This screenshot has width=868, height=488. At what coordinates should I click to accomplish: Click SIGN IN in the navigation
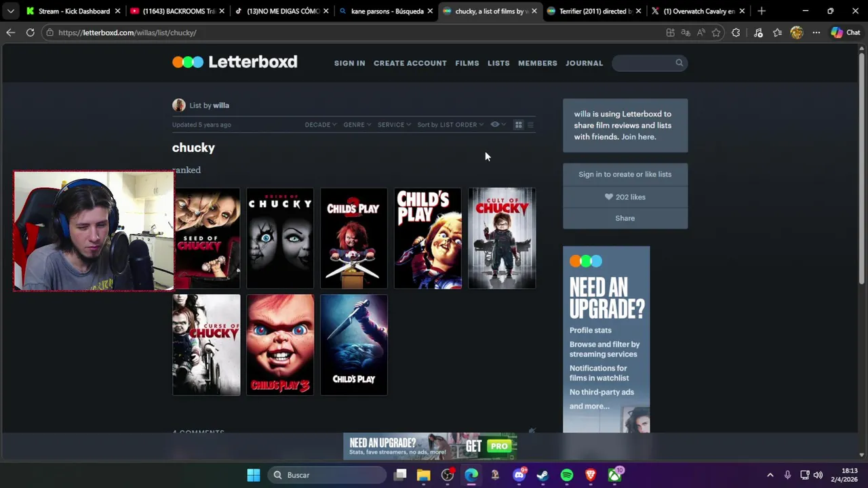(349, 63)
